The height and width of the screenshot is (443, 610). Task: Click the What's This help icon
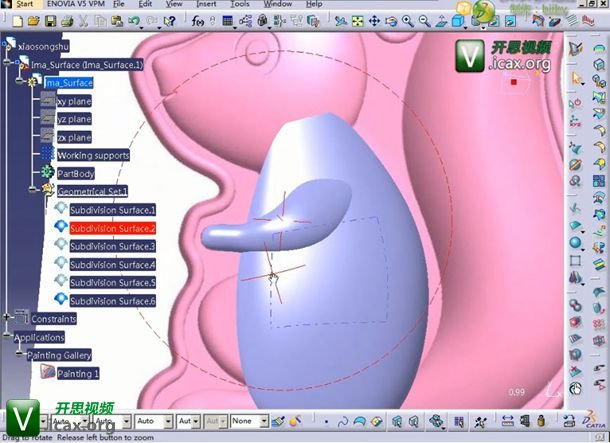coord(169,21)
